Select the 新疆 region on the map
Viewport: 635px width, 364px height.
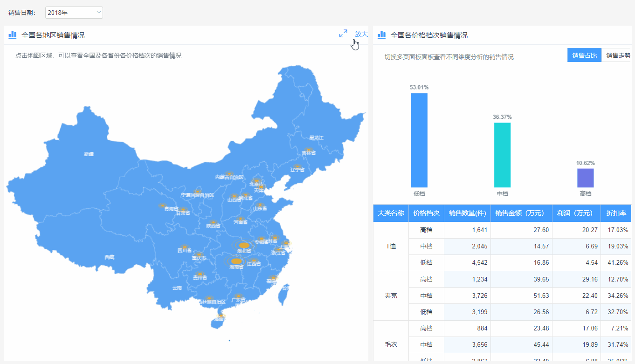(x=89, y=154)
